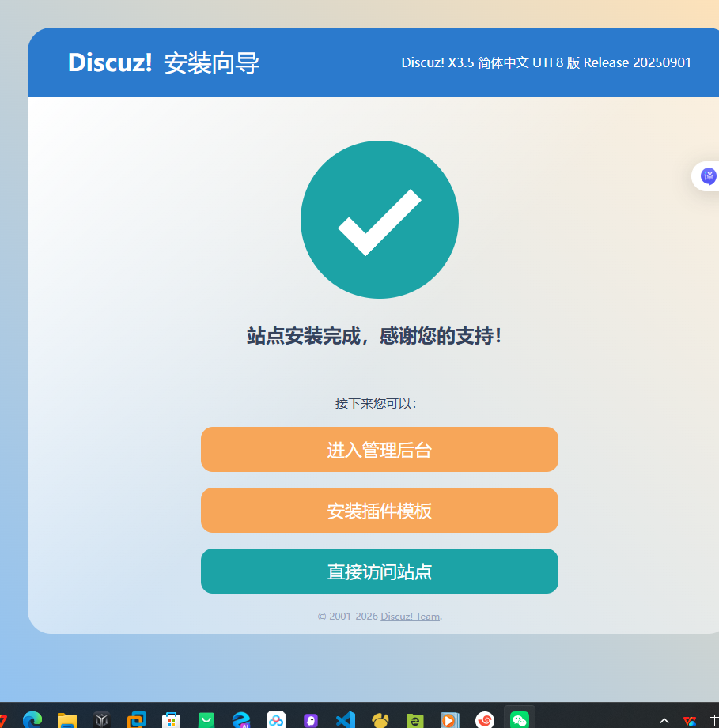This screenshot has height=728, width=719.
Task: Open the VMware overlapping-squares taskbar icon
Action: [137, 720]
